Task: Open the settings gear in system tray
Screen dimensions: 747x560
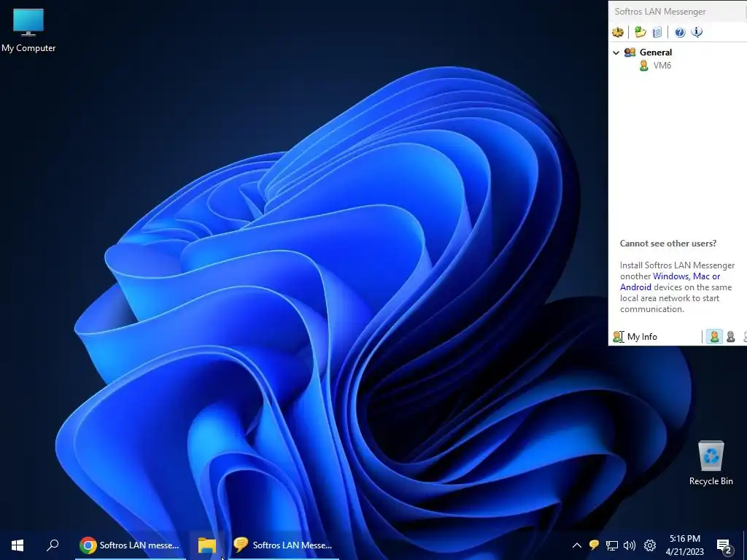Action: click(x=650, y=545)
